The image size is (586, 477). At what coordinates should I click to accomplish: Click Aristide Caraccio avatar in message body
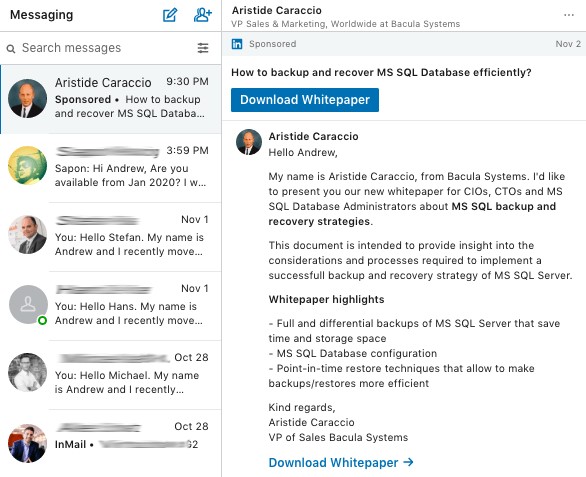(x=249, y=142)
